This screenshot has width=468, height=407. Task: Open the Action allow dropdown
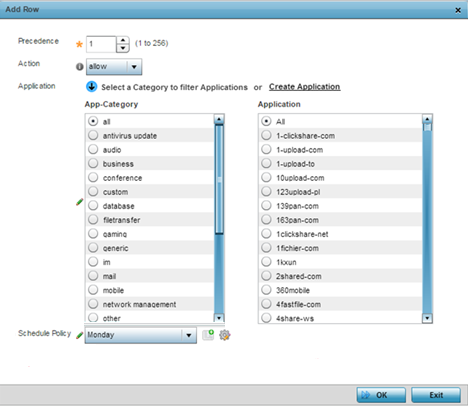click(114, 67)
